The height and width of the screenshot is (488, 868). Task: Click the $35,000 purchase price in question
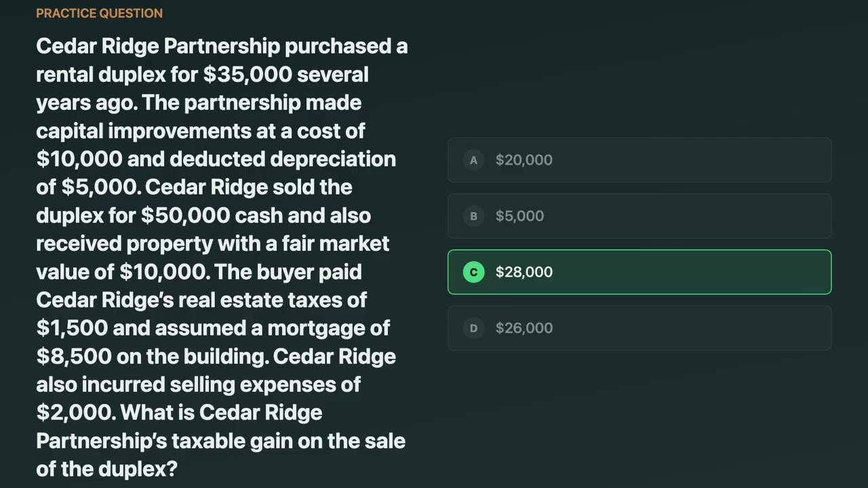tap(248, 75)
